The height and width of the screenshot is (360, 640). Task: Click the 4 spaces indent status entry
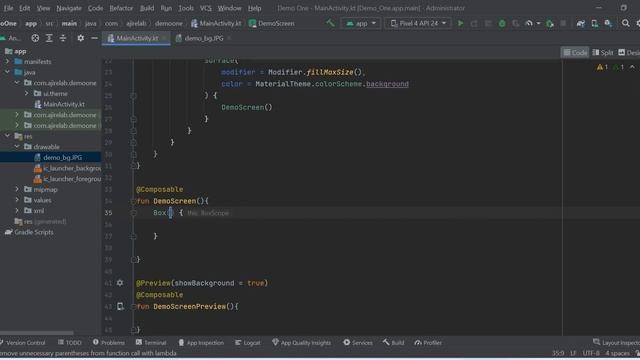click(x=617, y=353)
